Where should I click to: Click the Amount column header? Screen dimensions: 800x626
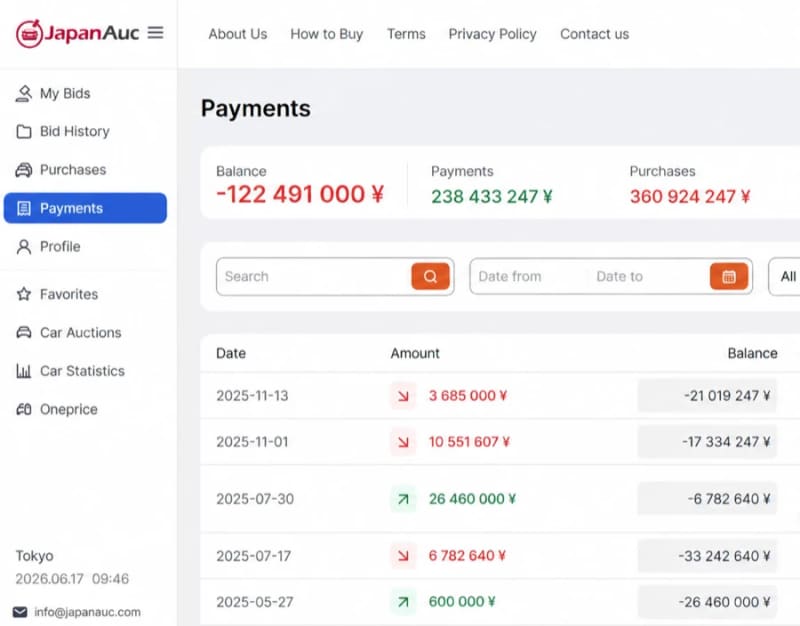click(x=415, y=353)
